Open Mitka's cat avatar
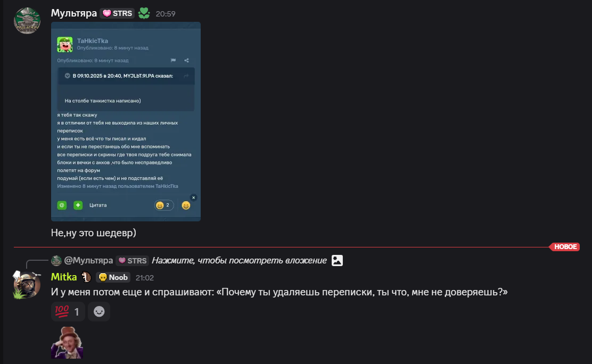This screenshot has width=592, height=364. [x=27, y=284]
